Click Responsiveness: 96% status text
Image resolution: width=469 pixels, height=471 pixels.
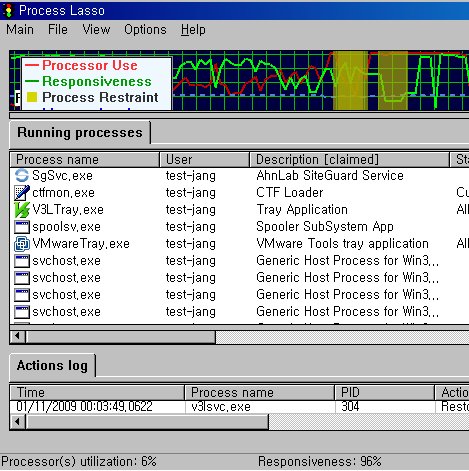[x=320, y=462]
